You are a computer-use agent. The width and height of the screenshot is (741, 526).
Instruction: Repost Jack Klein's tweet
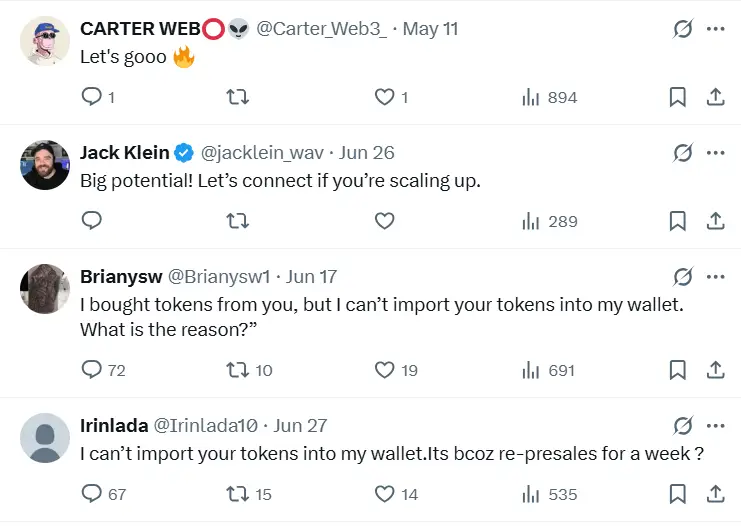pos(237,221)
